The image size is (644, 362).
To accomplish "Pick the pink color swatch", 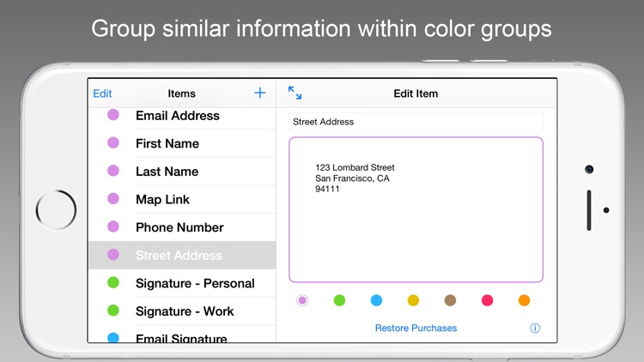I will [487, 300].
